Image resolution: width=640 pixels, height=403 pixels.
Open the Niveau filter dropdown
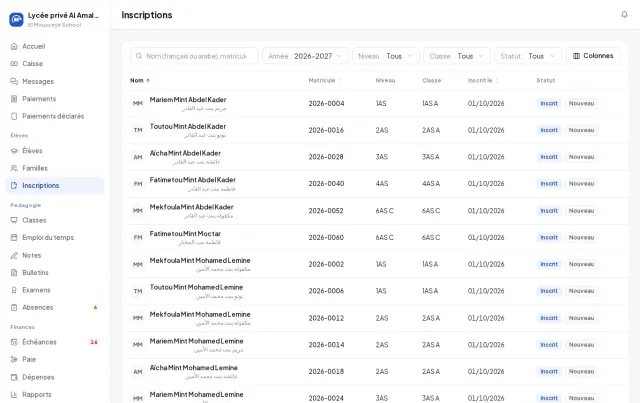point(386,56)
